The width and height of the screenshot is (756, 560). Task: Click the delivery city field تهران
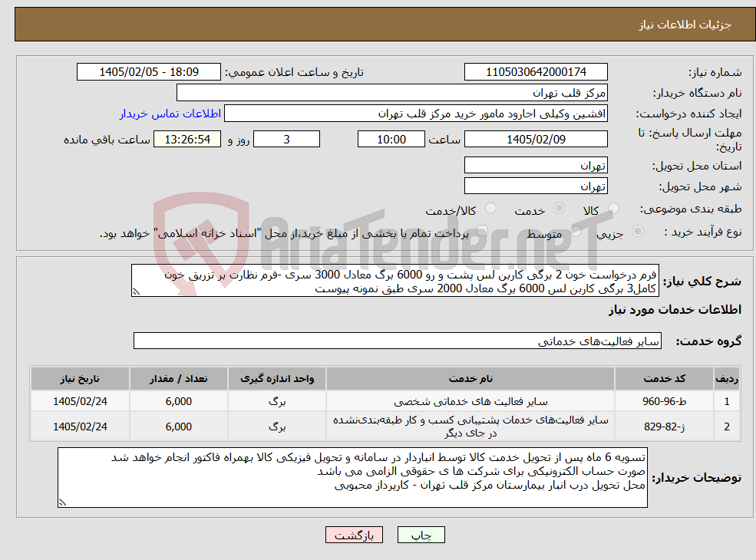tap(536, 186)
